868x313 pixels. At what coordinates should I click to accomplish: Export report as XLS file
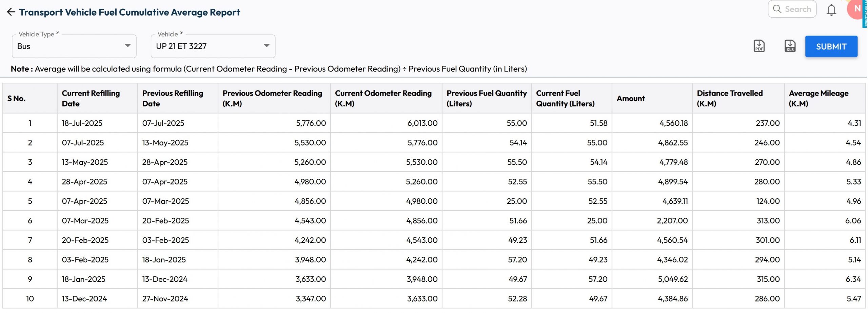pos(790,46)
